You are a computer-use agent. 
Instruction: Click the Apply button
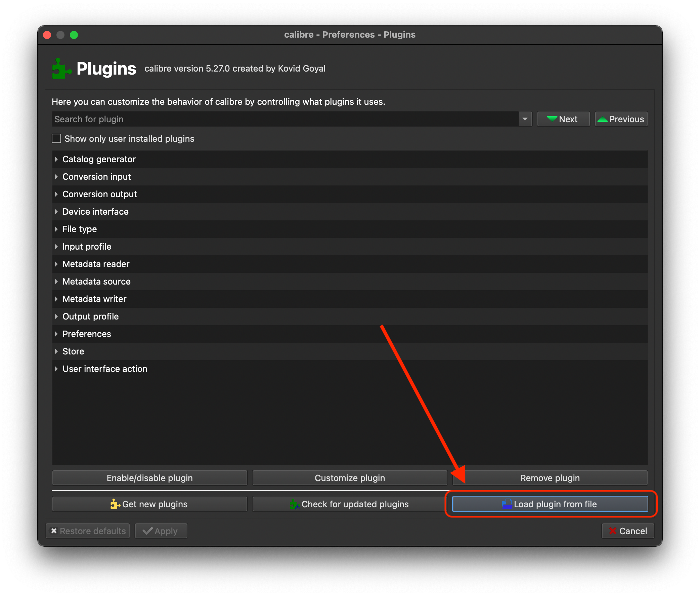[161, 531]
